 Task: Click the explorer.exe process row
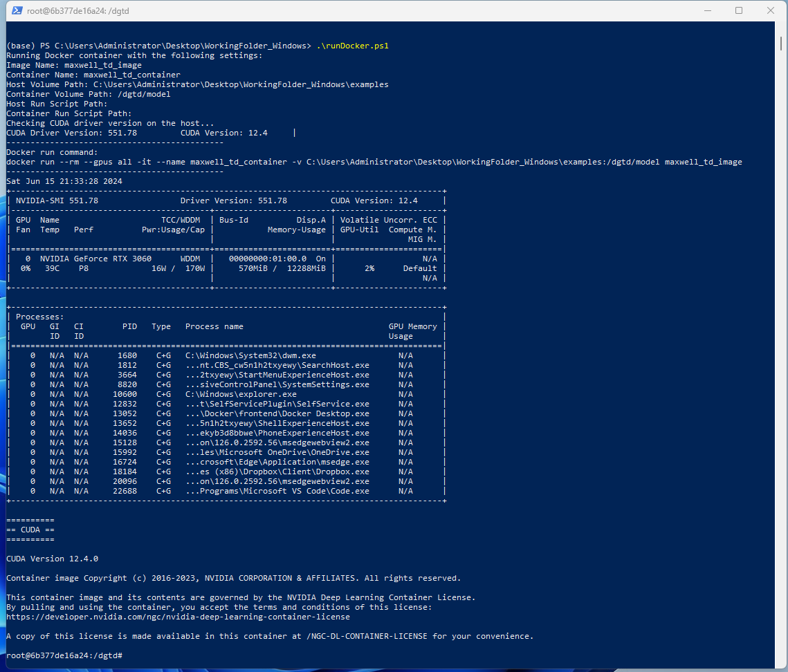226,394
